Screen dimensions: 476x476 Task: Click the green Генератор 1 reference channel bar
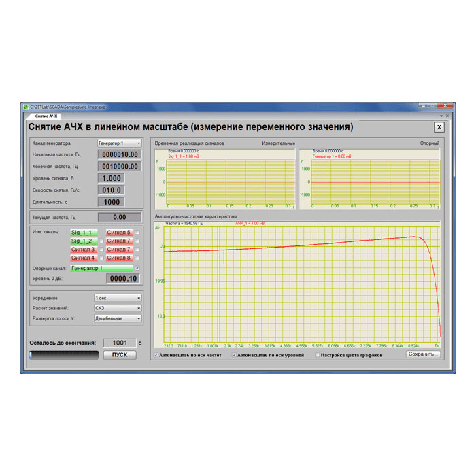click(102, 269)
